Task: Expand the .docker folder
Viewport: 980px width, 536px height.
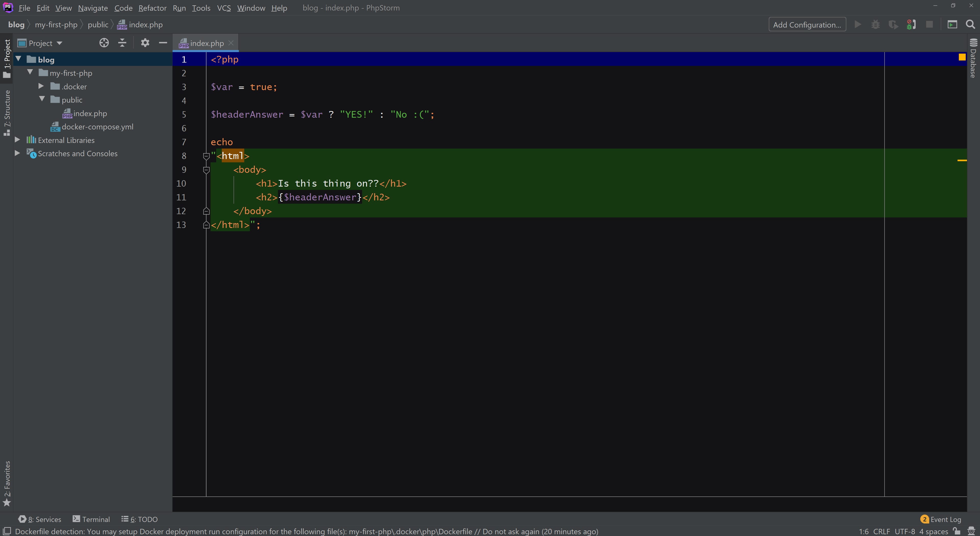Action: pyautogui.click(x=41, y=86)
